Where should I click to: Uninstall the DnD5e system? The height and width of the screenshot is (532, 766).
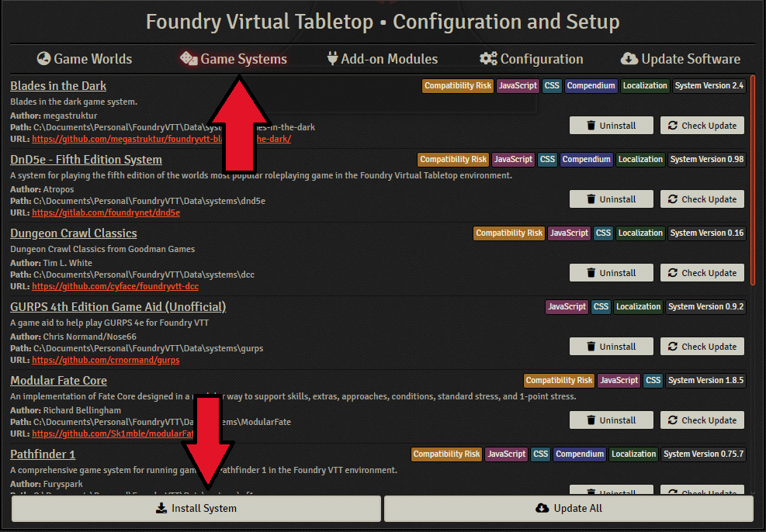pyautogui.click(x=611, y=199)
